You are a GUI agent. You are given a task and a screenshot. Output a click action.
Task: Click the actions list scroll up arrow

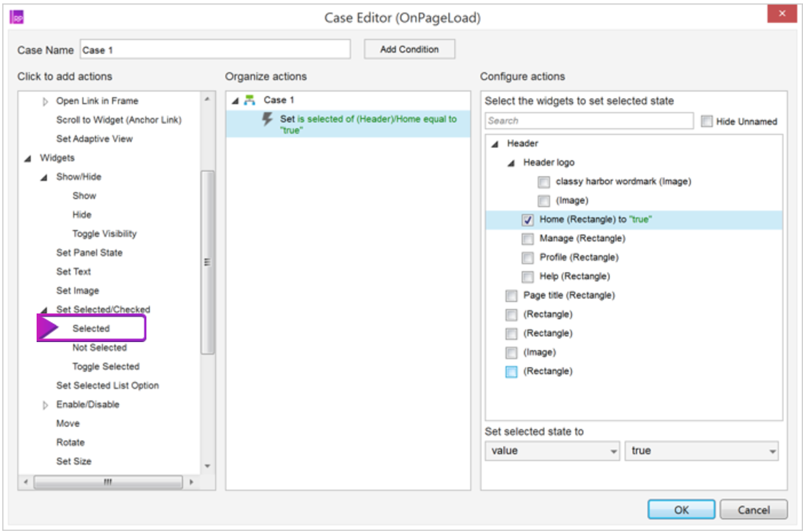click(207, 100)
